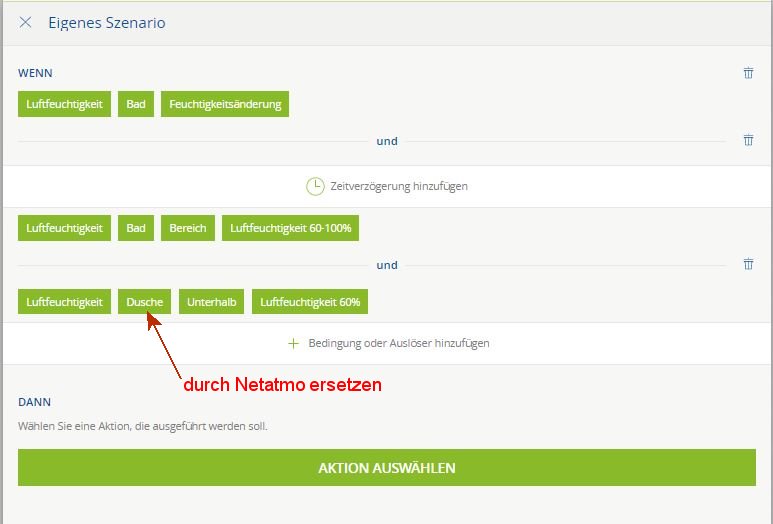
Task: Edit the 'Luftfeuchtigkeit 60-100%' range tag
Action: (291, 228)
